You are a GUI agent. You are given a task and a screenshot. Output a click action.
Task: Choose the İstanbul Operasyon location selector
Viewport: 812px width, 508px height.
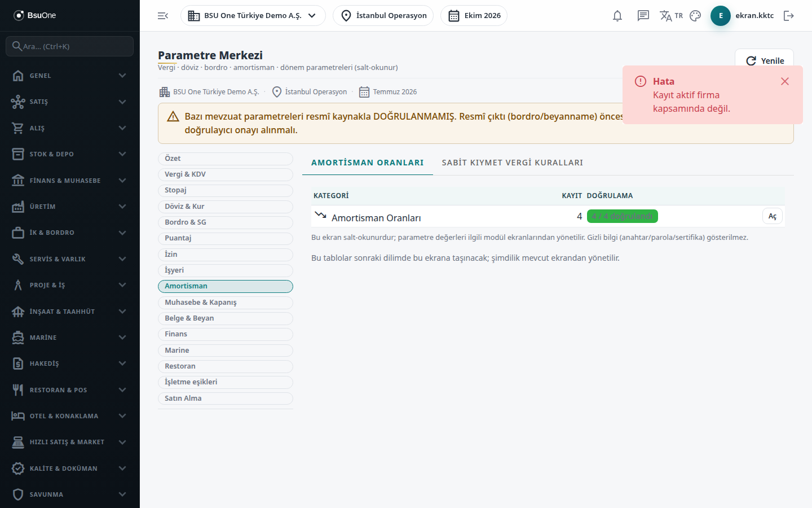(x=383, y=16)
